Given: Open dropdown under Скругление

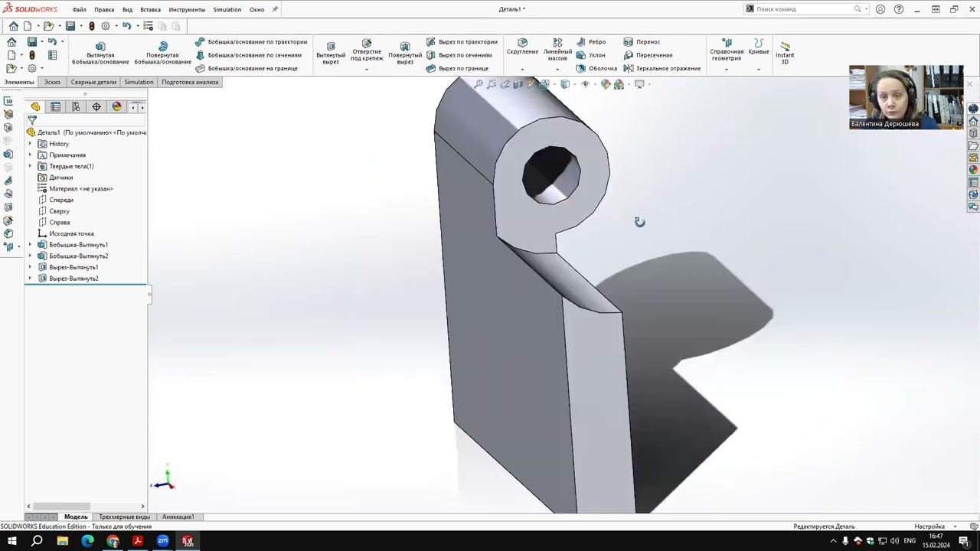Looking at the screenshot, I should tap(522, 70).
